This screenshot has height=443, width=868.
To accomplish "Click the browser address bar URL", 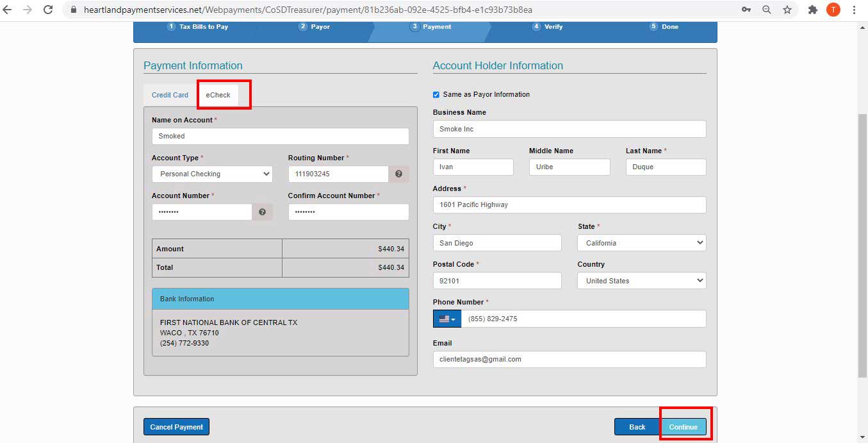I will 307,10.
